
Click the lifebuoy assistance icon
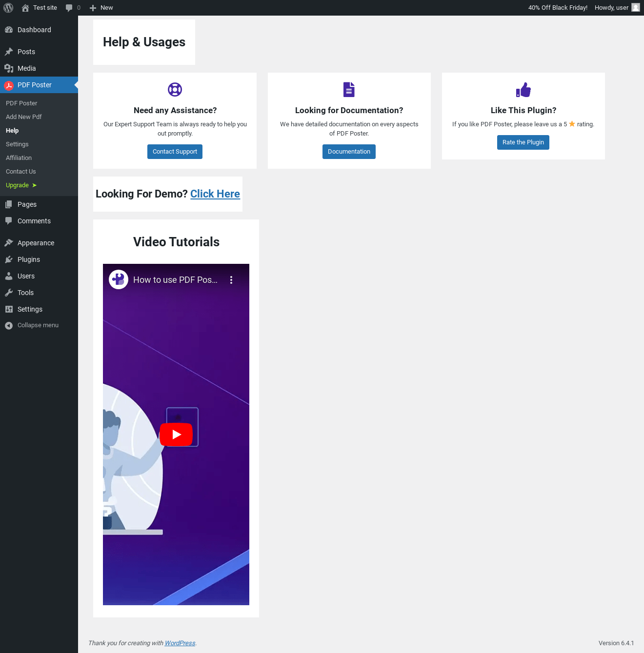pos(175,90)
